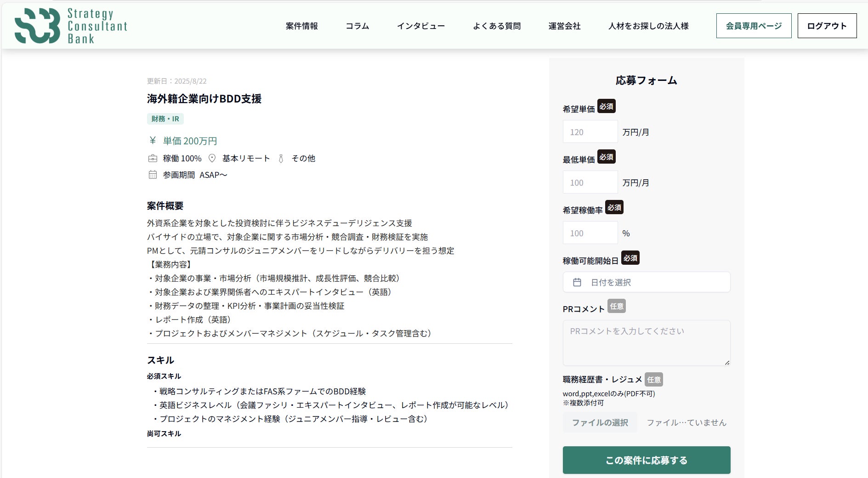Viewport: 868px width, 478px height.
Task: Click the 会員専用ページ button
Action: point(754,26)
